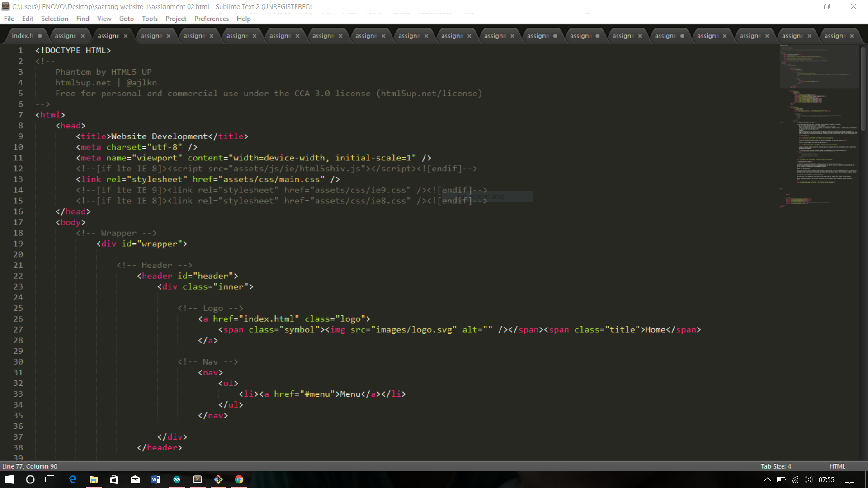Click the 'assets/css/main.css' href value
This screenshot has width=868, height=488.
point(272,179)
